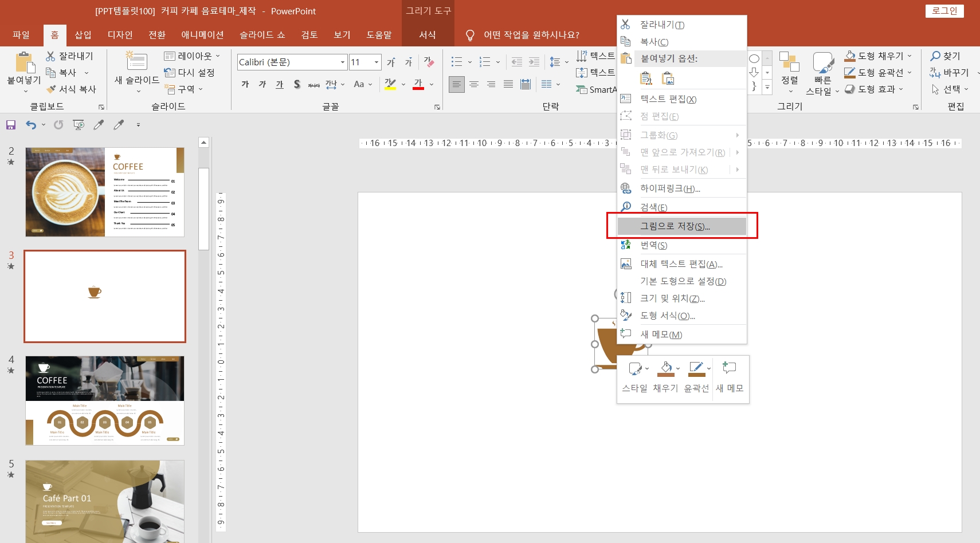Image resolution: width=980 pixels, height=543 pixels.
Task: Click slide panel scroll up arrow
Action: click(203, 143)
